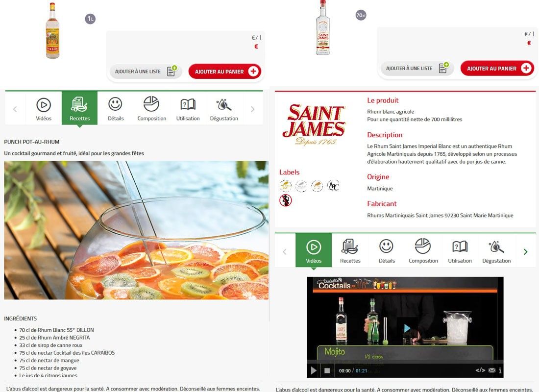Select Vidéos tab in Saint James panel
This screenshot has height=392, width=539.
point(314,250)
